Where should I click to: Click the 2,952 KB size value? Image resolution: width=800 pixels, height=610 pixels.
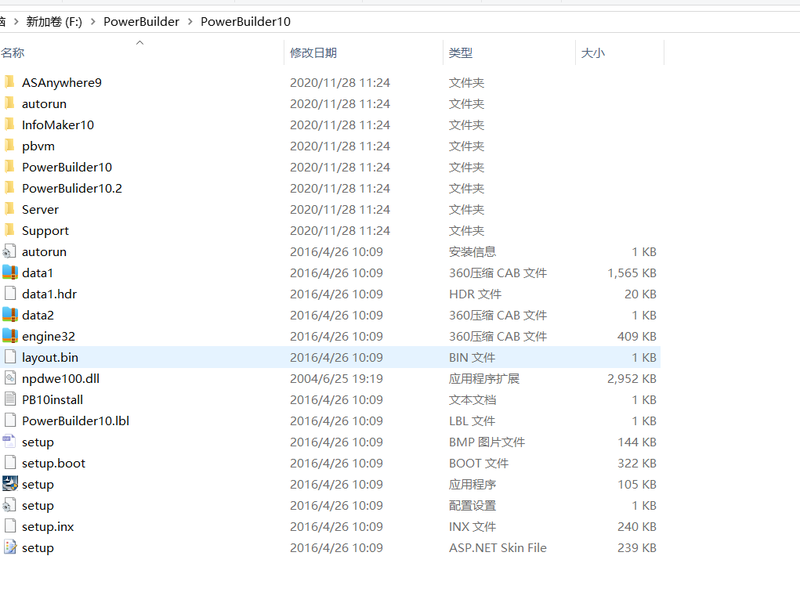632,378
